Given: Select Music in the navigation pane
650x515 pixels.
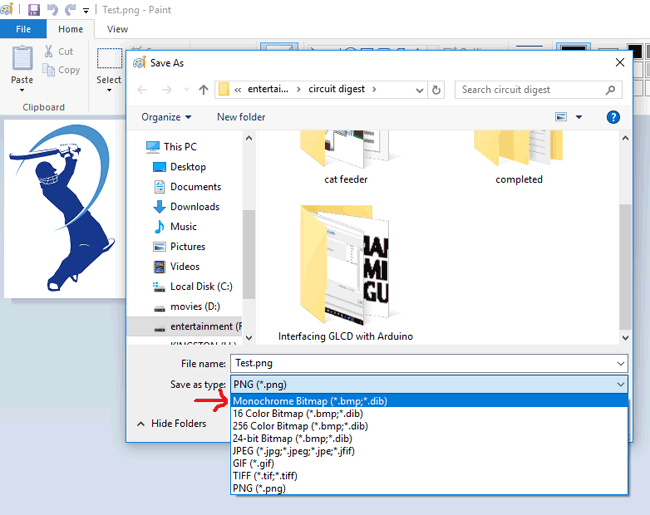Looking at the screenshot, I should pos(175,226).
